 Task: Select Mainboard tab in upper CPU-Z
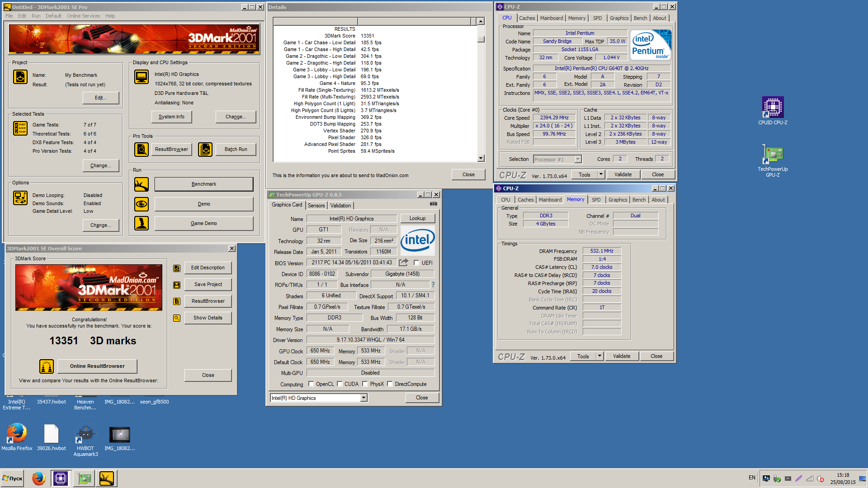pos(552,18)
